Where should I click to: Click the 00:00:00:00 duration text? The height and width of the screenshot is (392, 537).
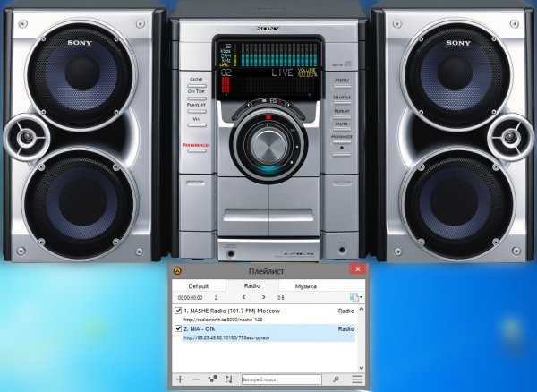tap(190, 298)
